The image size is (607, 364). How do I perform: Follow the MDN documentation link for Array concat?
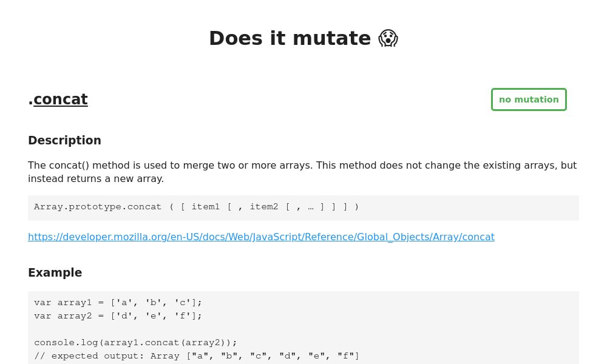point(261,237)
